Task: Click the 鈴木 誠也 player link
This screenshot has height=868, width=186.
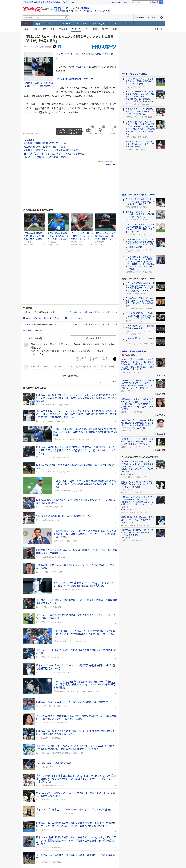Action: point(39,331)
